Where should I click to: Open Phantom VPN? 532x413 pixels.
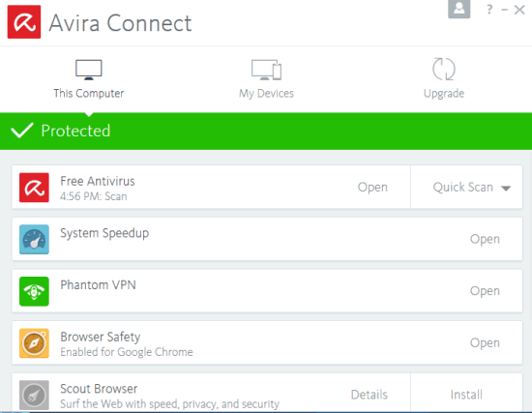tap(485, 291)
